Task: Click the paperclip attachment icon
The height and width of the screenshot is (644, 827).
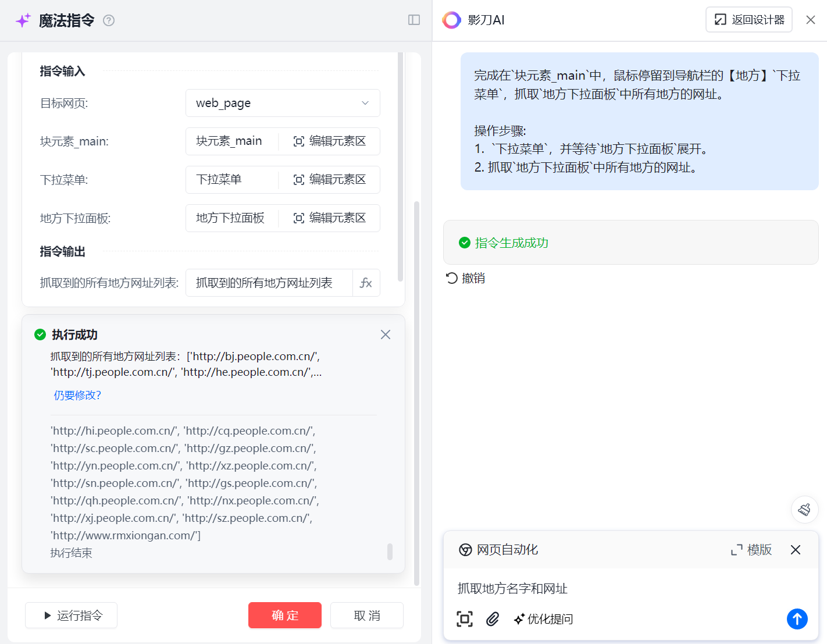Action: tap(493, 619)
